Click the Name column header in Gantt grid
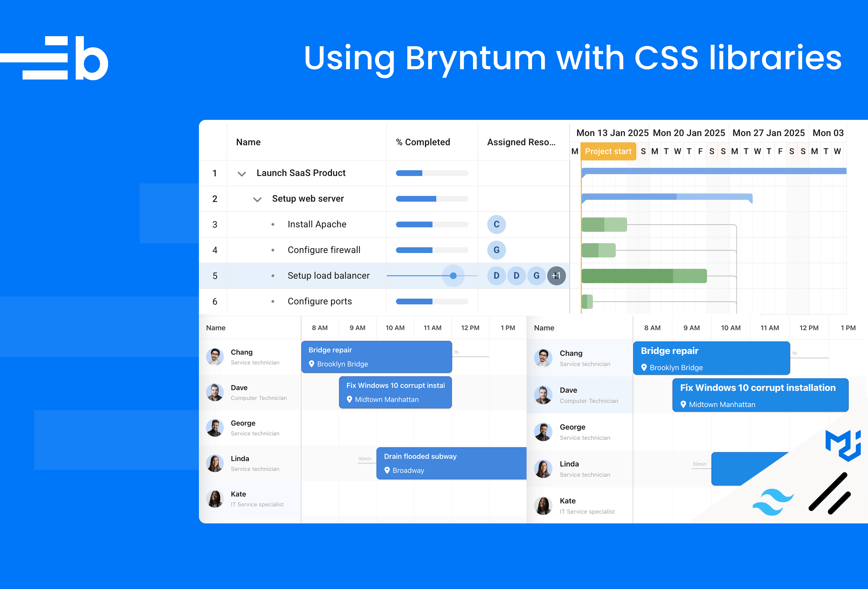Screen dimensions: 868x589 pyautogui.click(x=248, y=142)
